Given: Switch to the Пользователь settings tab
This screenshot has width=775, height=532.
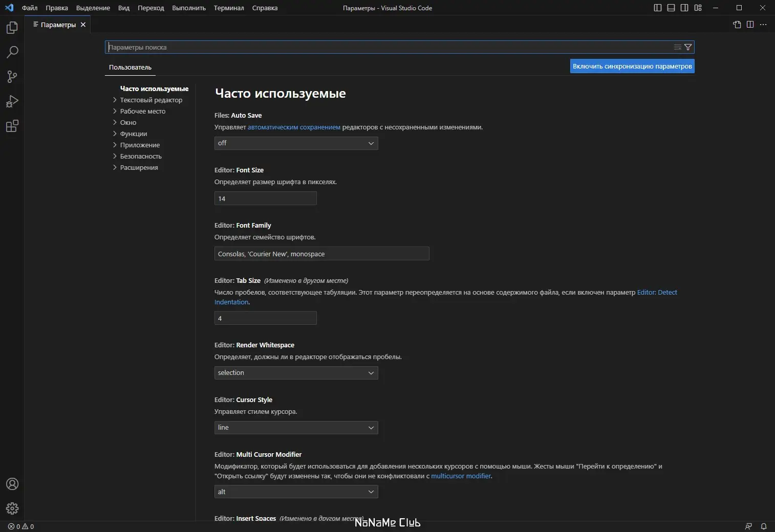Looking at the screenshot, I should [x=130, y=67].
